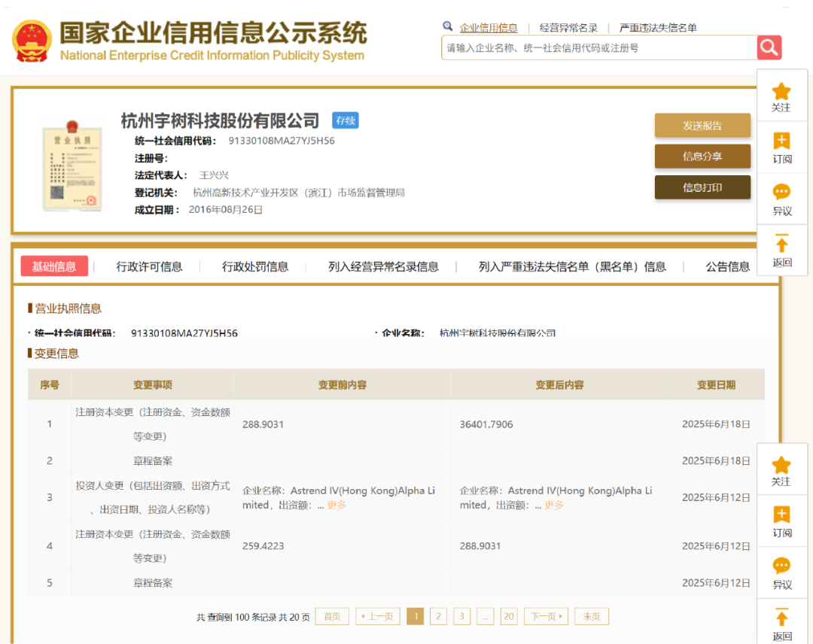
Task: Click the legal representative name 王兴兴
Action: [x=214, y=175]
